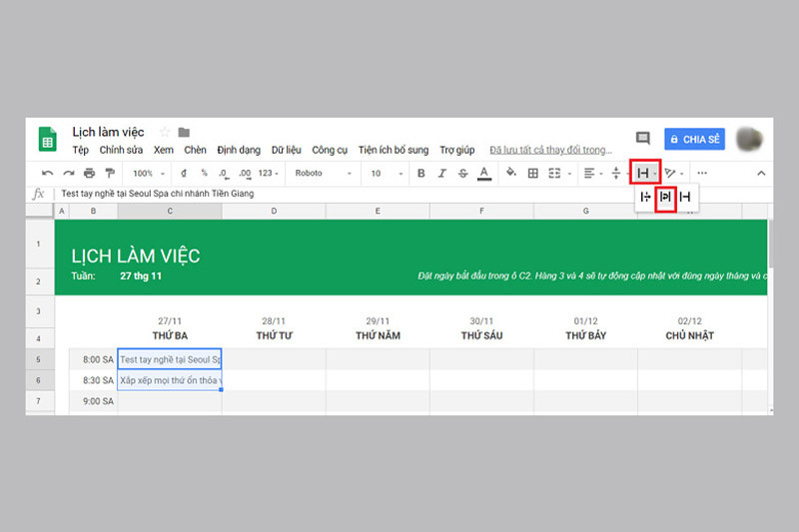Screen dimensions: 799x532
Task: Select row 7 header
Action: coord(39,401)
